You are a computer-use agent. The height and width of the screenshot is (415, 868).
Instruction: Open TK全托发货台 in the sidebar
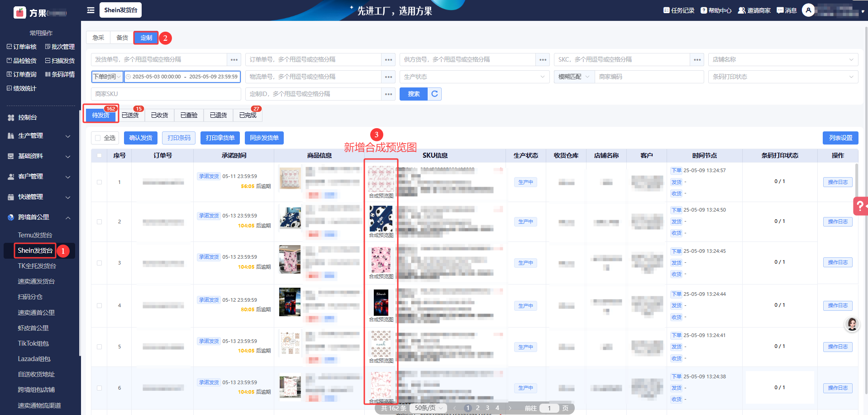[37, 266]
